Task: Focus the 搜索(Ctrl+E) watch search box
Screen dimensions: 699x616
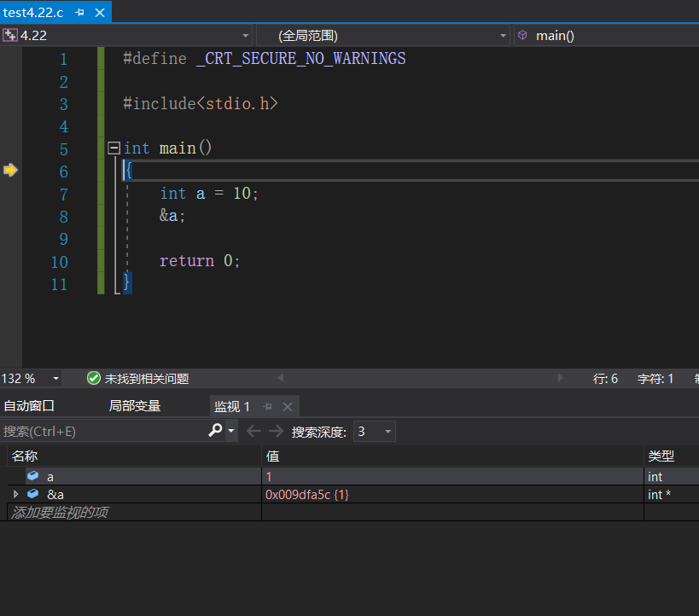Action: click(x=103, y=432)
